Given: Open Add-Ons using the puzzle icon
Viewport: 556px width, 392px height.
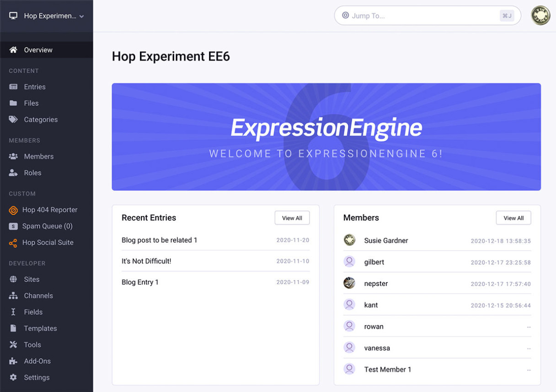Looking at the screenshot, I should (x=13, y=361).
